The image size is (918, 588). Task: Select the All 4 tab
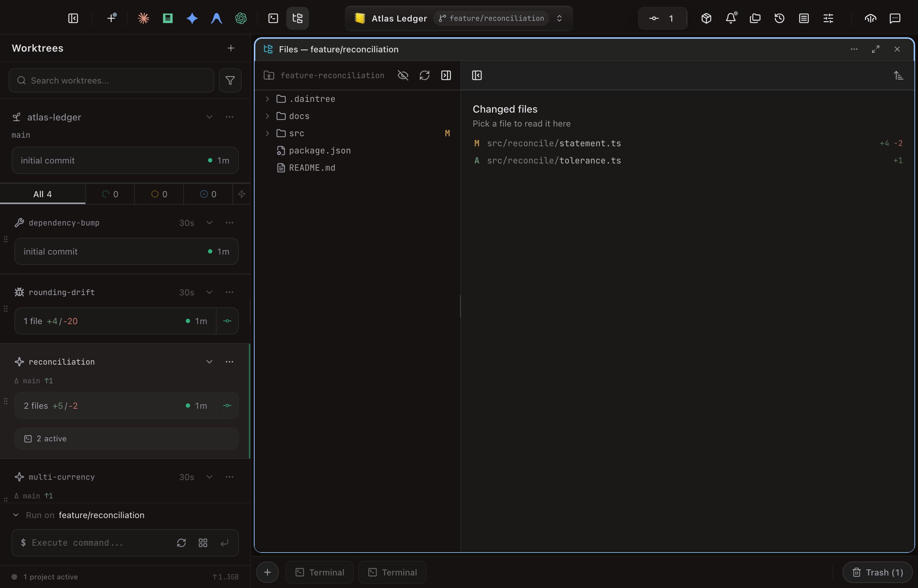click(x=42, y=194)
